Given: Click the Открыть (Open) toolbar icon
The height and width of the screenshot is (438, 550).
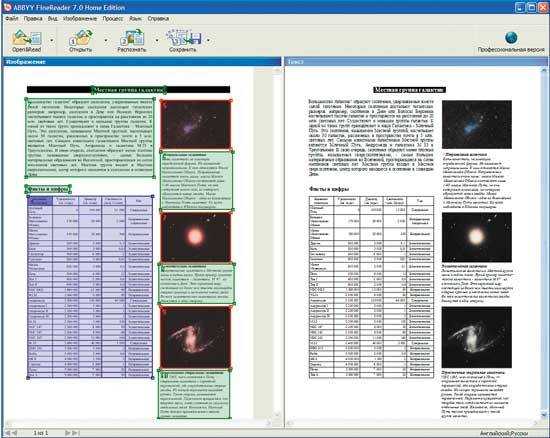Looking at the screenshot, I should coord(81,38).
